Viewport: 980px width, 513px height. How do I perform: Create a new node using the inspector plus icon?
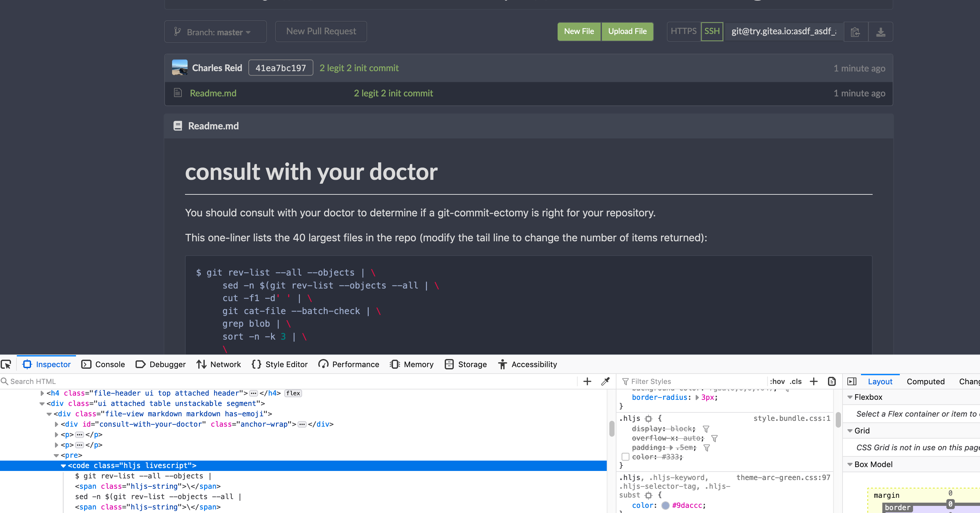587,381
